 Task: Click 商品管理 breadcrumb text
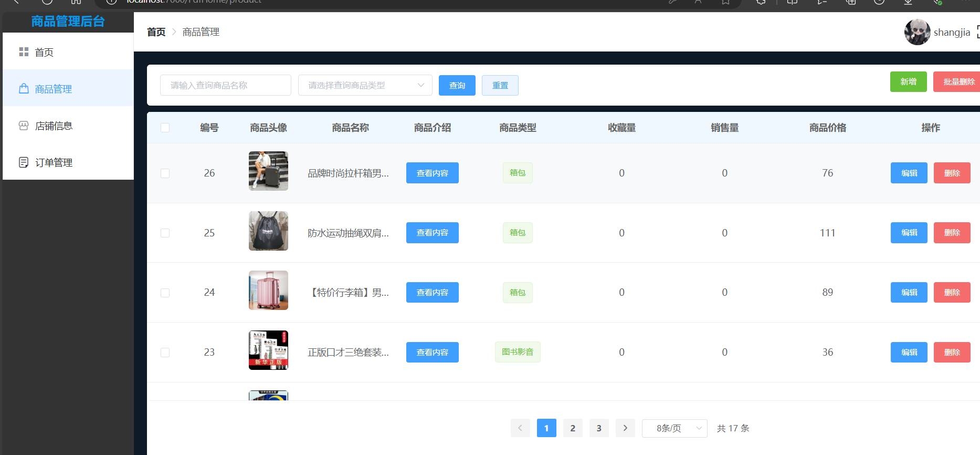click(x=201, y=32)
